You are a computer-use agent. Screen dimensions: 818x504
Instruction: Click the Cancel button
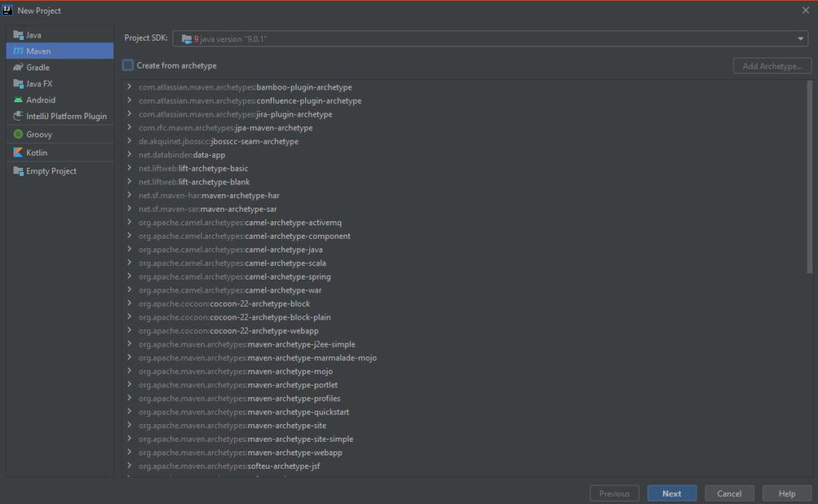tap(729, 493)
